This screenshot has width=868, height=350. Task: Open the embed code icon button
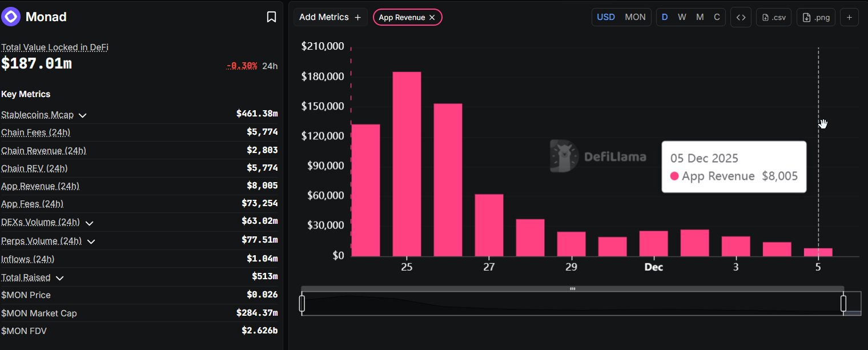tap(741, 17)
